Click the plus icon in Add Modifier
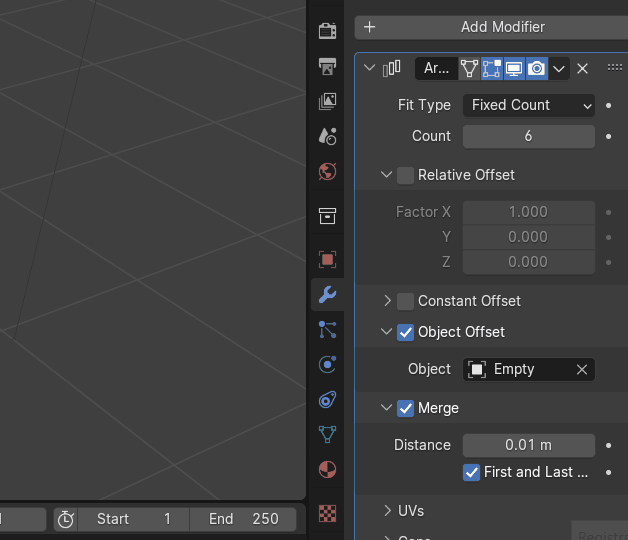This screenshot has width=628, height=540. [x=370, y=27]
